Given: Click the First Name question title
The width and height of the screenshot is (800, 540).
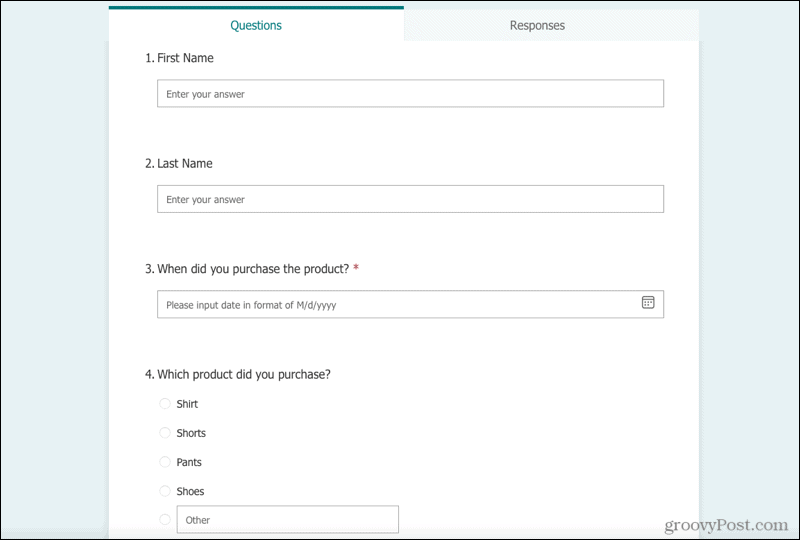Looking at the screenshot, I should (179, 58).
